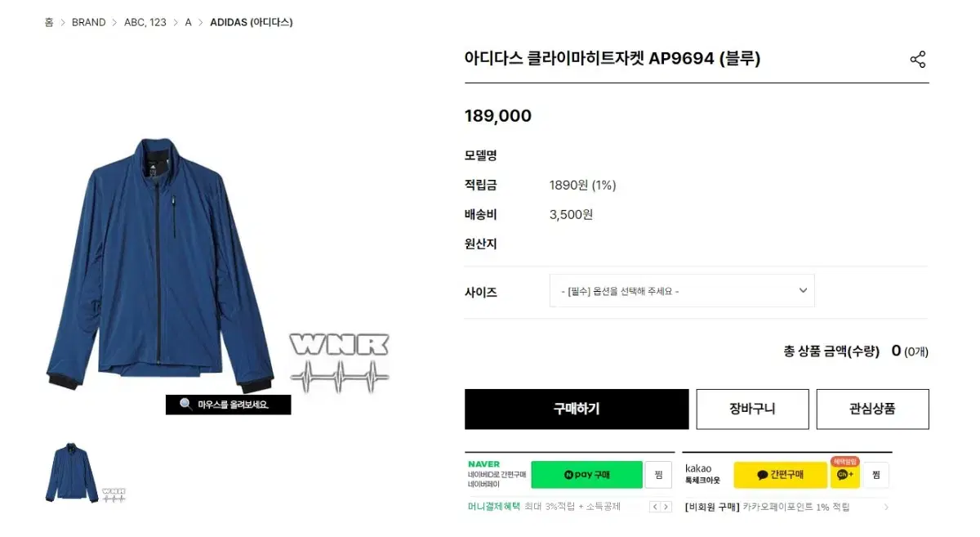Click the WNR logo watermark
The image size is (980, 537).
tap(340, 360)
